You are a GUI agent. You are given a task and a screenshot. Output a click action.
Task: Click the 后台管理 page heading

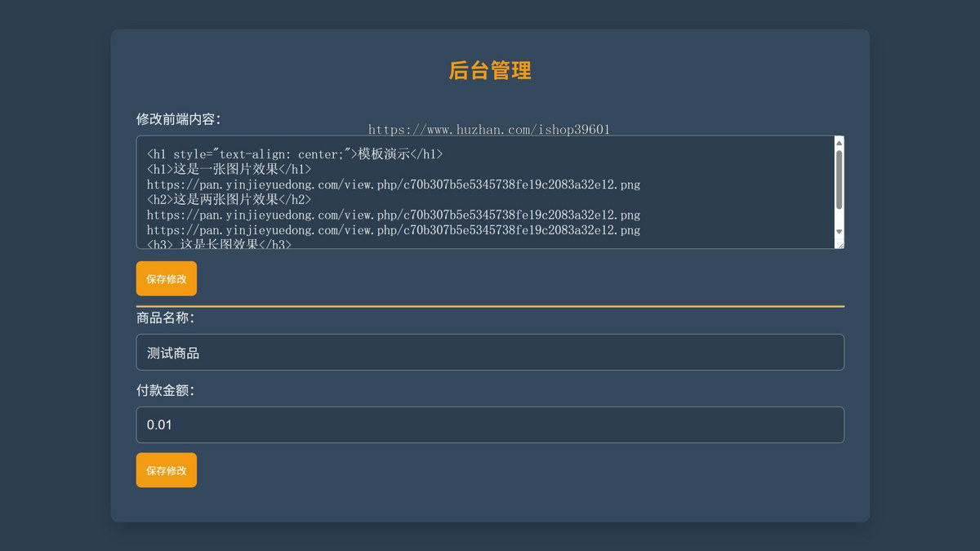[490, 70]
